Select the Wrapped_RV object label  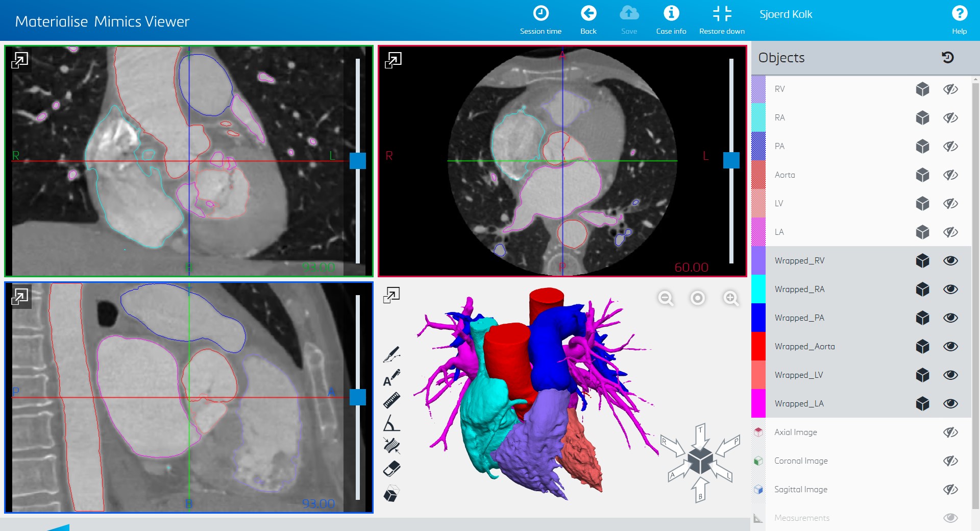799,261
